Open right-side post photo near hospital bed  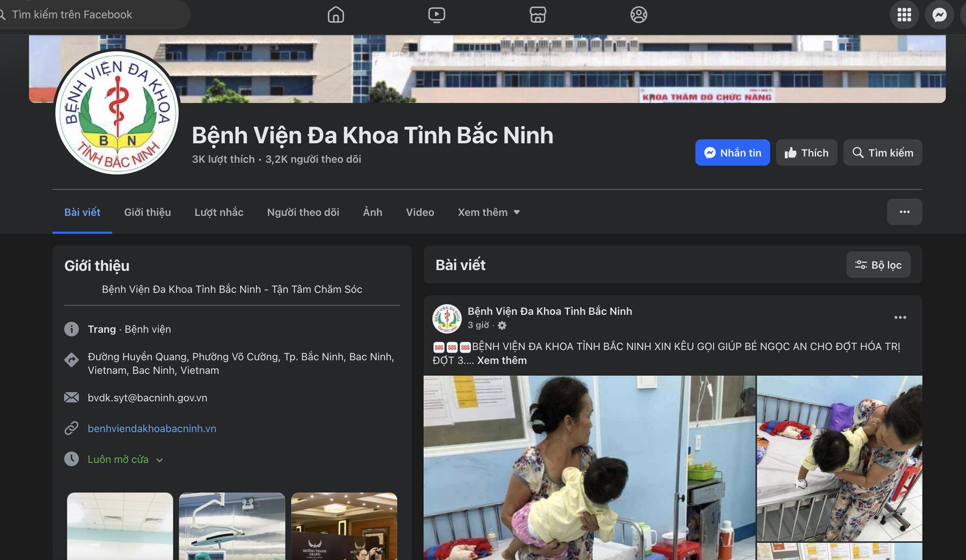(840, 458)
